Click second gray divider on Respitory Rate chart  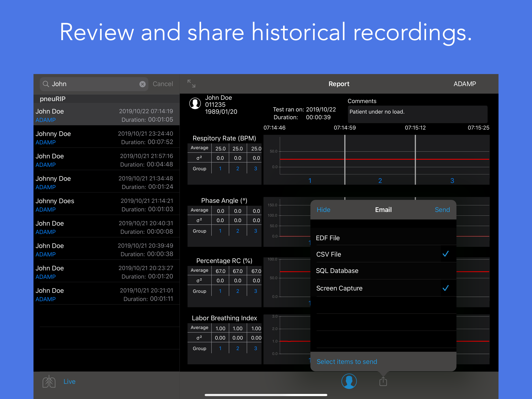(415, 160)
